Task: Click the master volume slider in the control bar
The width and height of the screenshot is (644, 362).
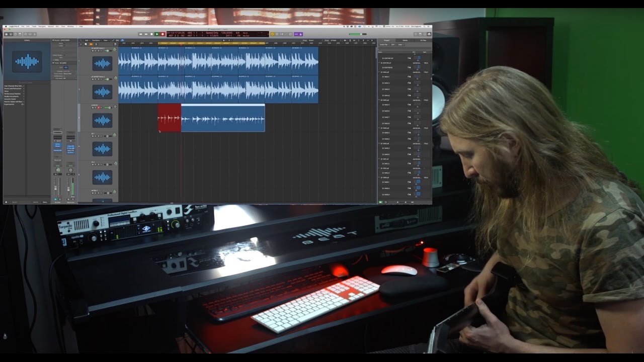Action: coord(358,34)
